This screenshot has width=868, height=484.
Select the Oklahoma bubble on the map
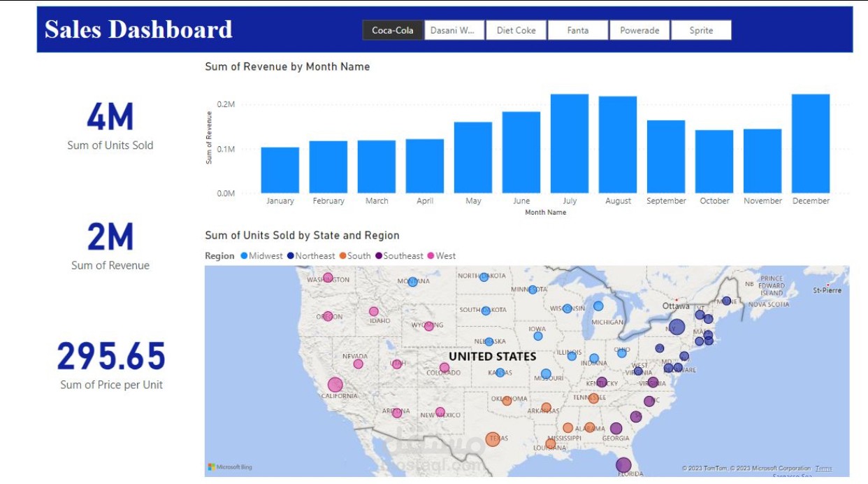pos(507,401)
